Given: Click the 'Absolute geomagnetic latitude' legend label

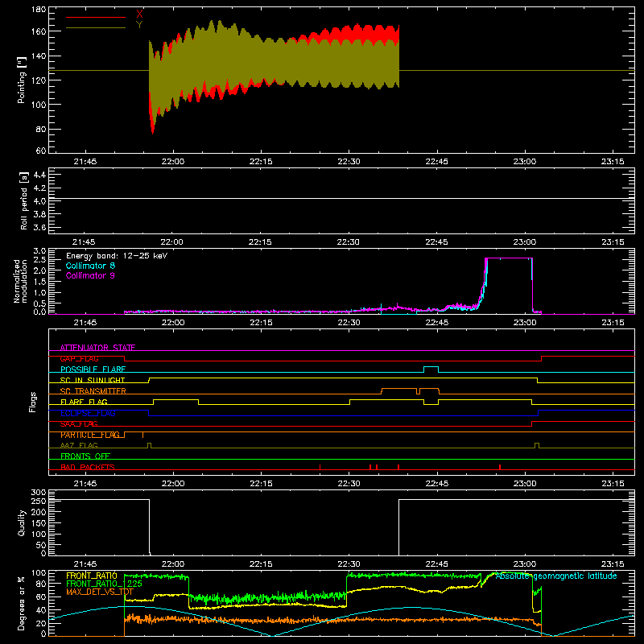Looking at the screenshot, I should (x=556, y=576).
